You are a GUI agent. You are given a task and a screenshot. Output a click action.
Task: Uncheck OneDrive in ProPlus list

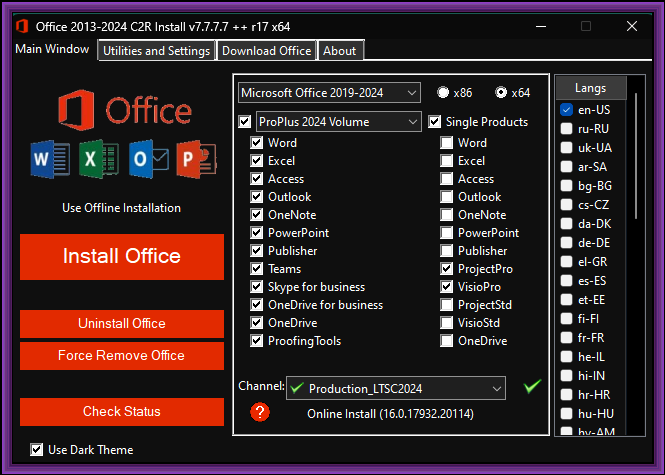(257, 323)
